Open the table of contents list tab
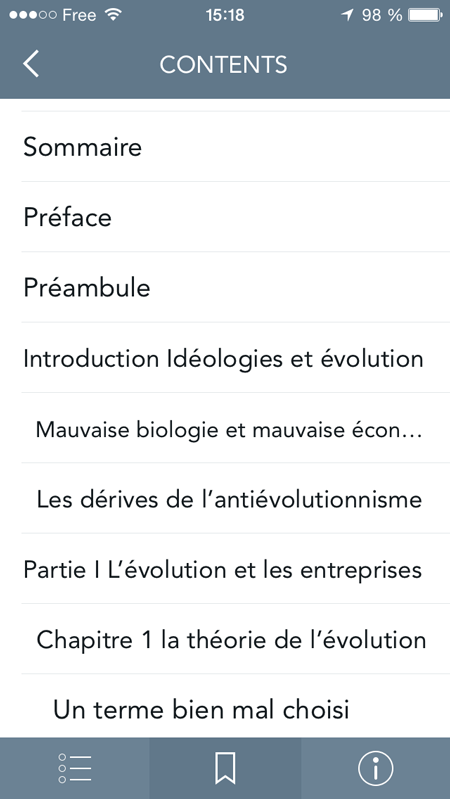Screen dimensions: 450x799 click(x=75, y=768)
